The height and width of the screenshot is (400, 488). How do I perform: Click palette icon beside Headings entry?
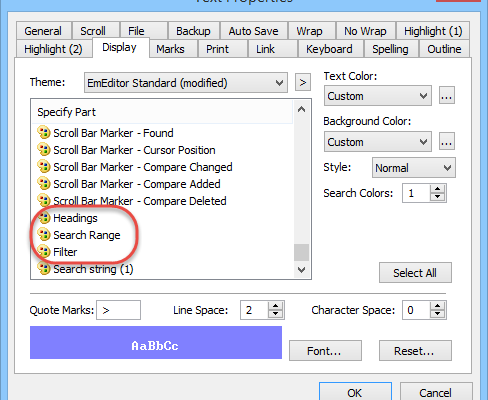click(44, 218)
